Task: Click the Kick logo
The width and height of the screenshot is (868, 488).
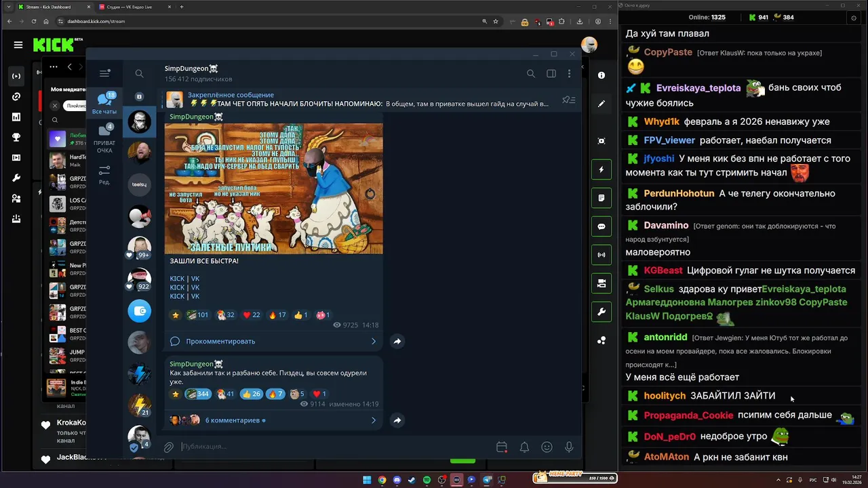Action: [54, 45]
